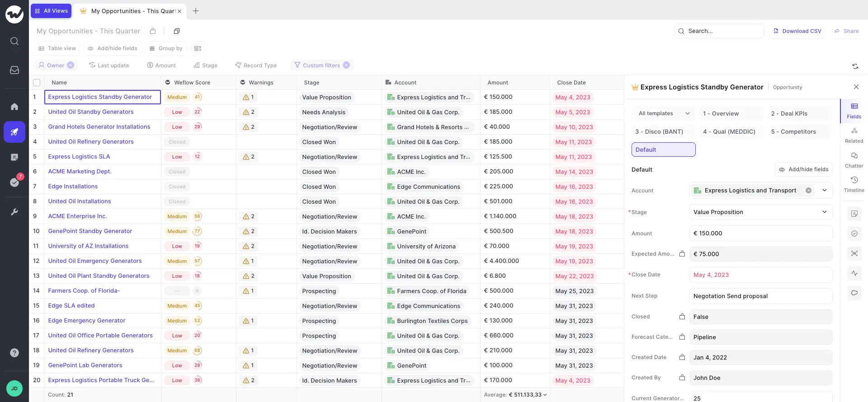Image resolution: width=868 pixels, height=402 pixels.
Task: Open the wrench settings icon in sidebar
Action: coord(14,212)
